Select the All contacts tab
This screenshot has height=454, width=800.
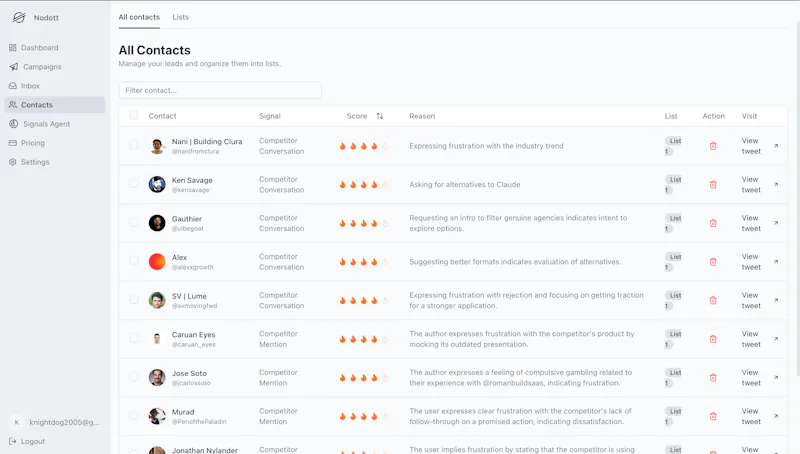(139, 17)
